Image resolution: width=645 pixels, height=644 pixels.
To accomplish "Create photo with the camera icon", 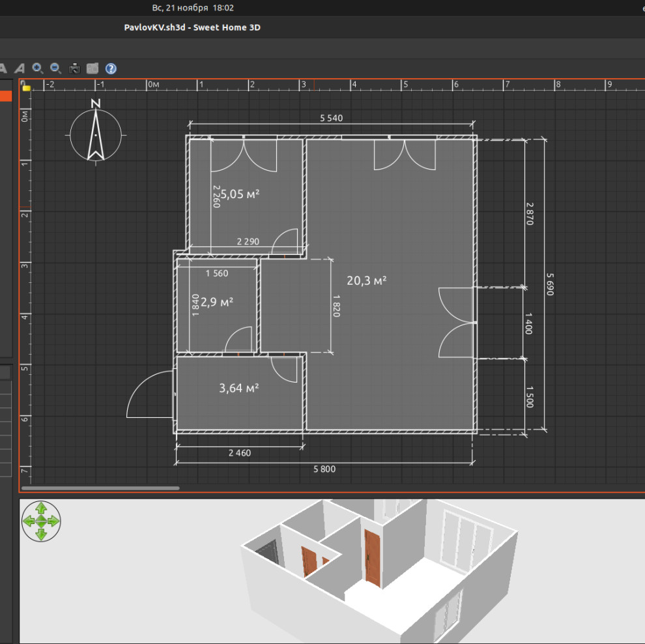I will (x=74, y=68).
